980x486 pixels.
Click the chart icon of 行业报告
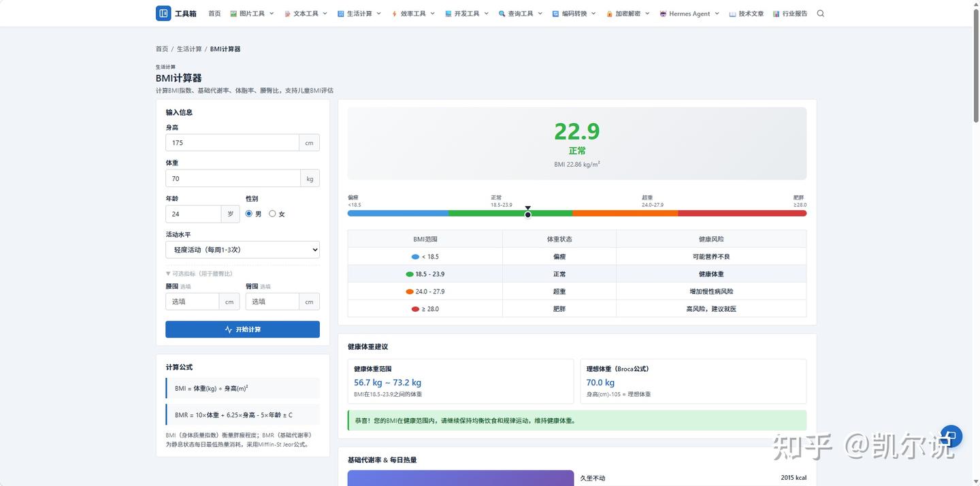point(777,14)
